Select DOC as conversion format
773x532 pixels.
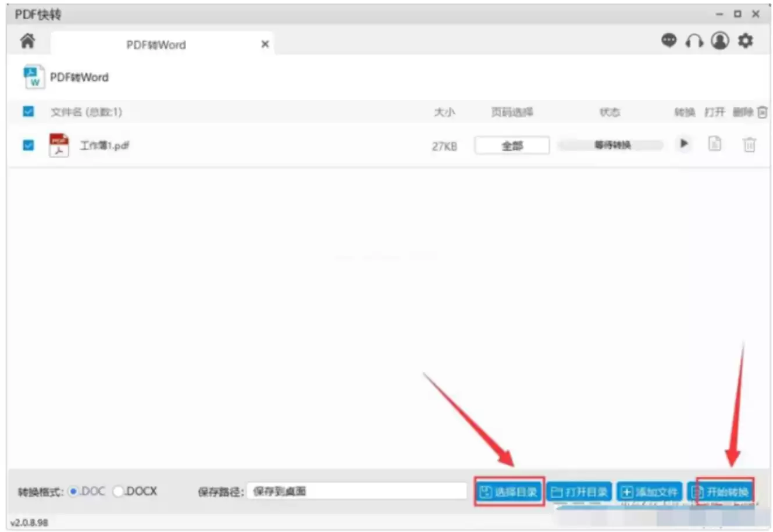pyautogui.click(x=73, y=491)
